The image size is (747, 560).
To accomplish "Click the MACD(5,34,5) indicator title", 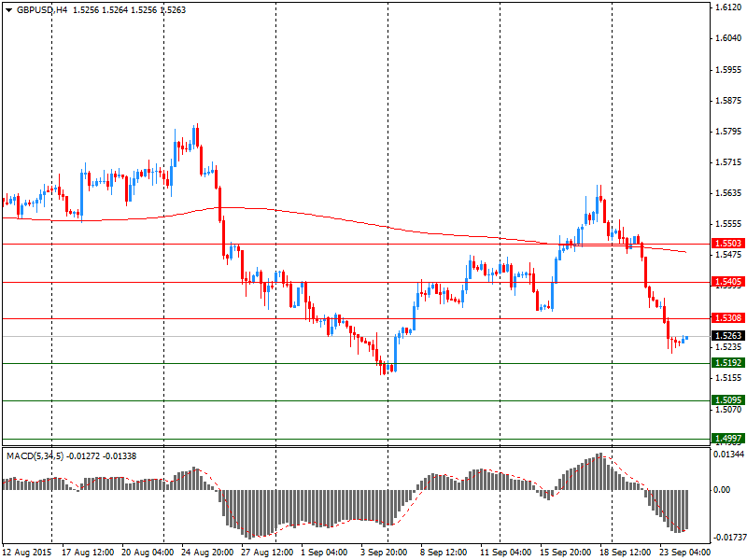I will 35,456.
